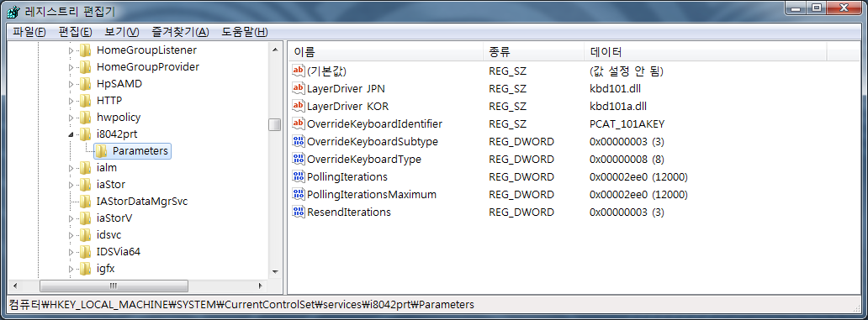Expand the HomeGroupListener key

tap(71, 51)
